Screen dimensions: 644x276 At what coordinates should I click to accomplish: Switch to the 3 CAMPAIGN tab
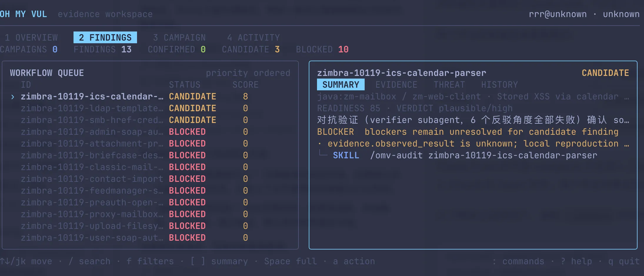click(x=179, y=38)
